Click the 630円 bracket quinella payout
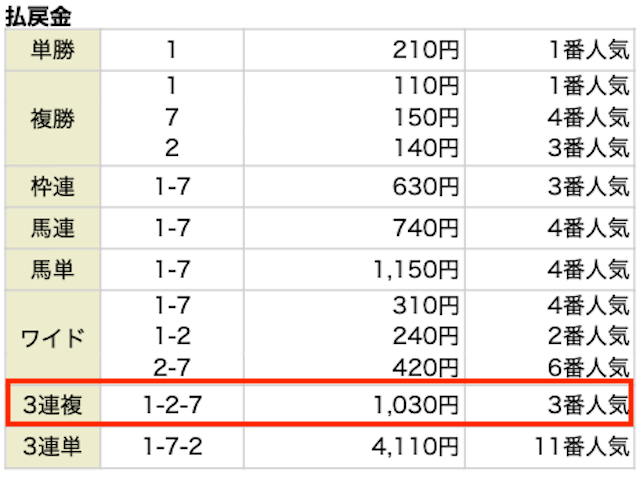640x477 pixels. point(426,187)
